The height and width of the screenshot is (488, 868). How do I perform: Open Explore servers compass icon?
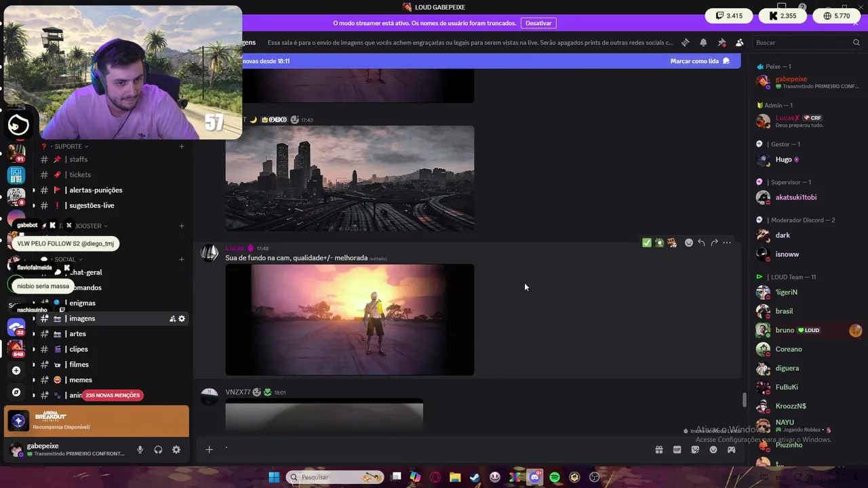(16, 392)
